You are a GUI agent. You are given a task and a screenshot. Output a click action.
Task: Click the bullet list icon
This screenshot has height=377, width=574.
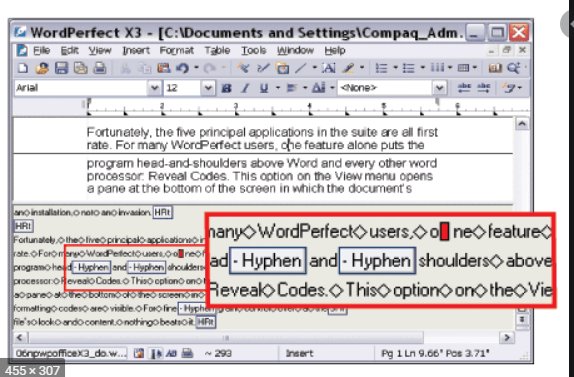(408, 68)
